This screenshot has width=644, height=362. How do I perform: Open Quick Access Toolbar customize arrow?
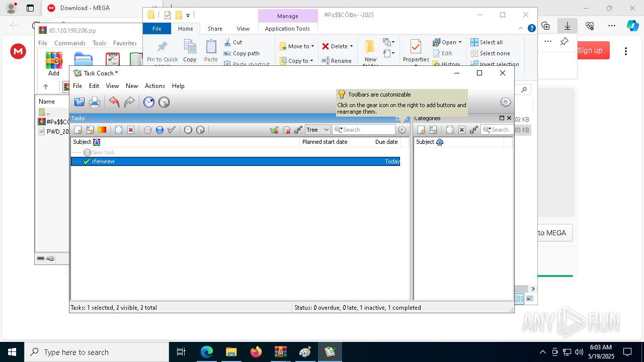tap(188, 15)
